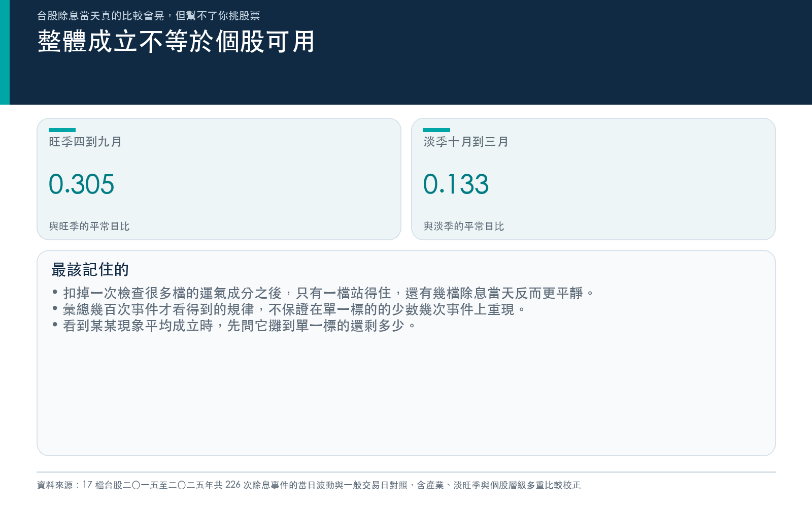812x508 pixels.
Task: Select the headline 整體成立不等於個股可用
Action: 176,42
